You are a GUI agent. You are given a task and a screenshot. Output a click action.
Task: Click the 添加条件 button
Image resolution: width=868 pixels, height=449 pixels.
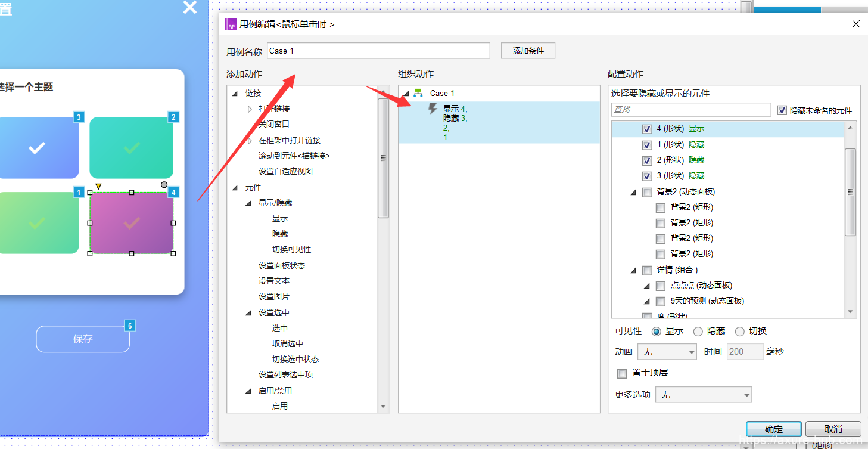pos(528,51)
